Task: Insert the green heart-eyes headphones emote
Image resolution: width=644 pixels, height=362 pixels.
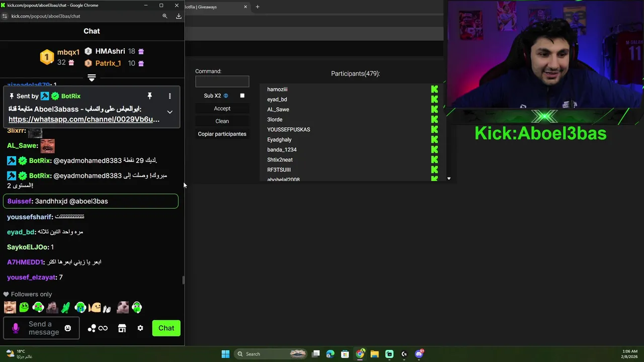Action: tap(38, 307)
